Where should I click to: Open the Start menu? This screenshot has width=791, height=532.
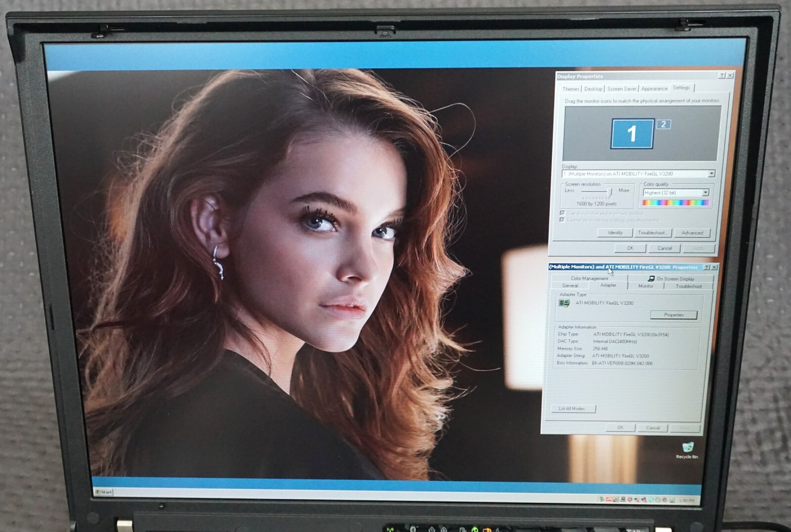pyautogui.click(x=104, y=492)
